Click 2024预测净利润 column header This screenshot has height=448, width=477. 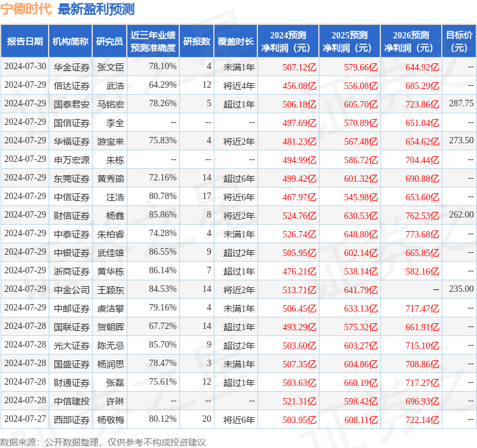click(288, 42)
